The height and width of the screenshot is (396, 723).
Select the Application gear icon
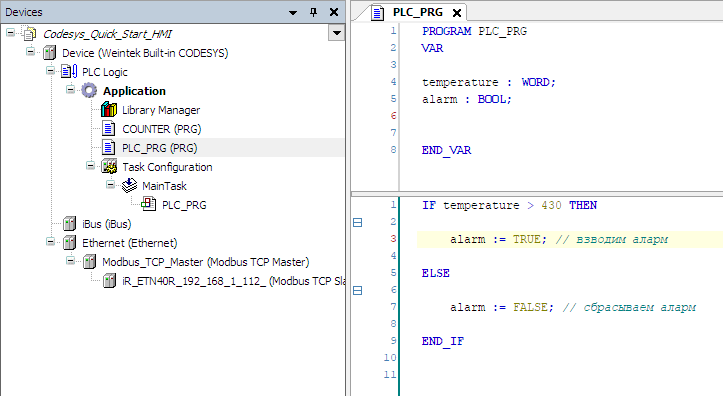(89, 90)
